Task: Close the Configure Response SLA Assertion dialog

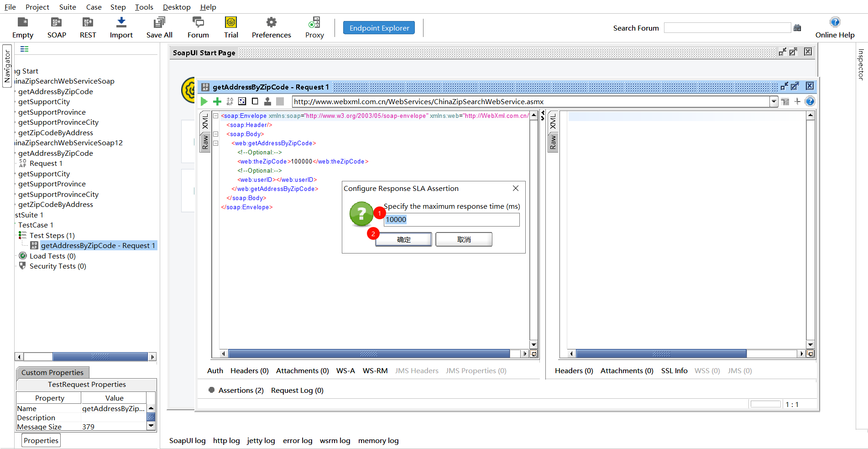Action: click(x=516, y=188)
